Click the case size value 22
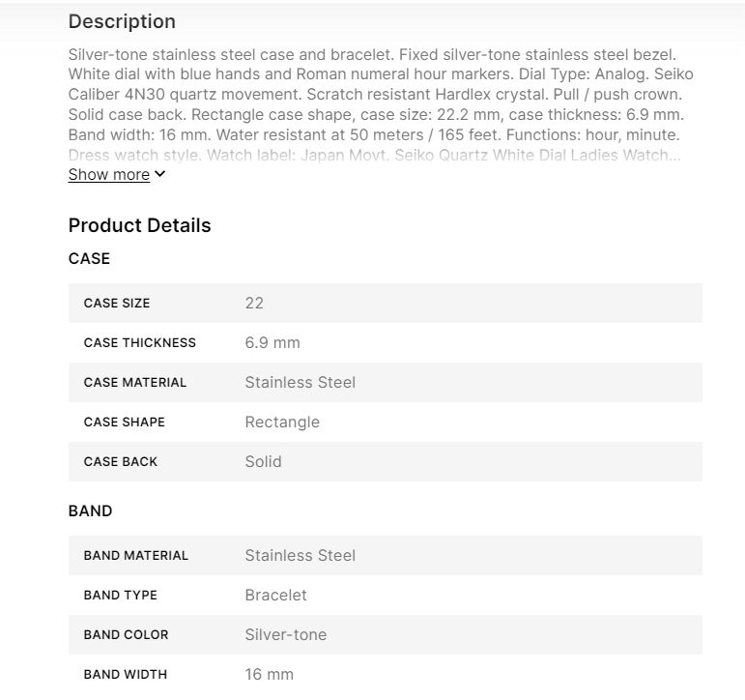745x700 pixels. [254, 303]
